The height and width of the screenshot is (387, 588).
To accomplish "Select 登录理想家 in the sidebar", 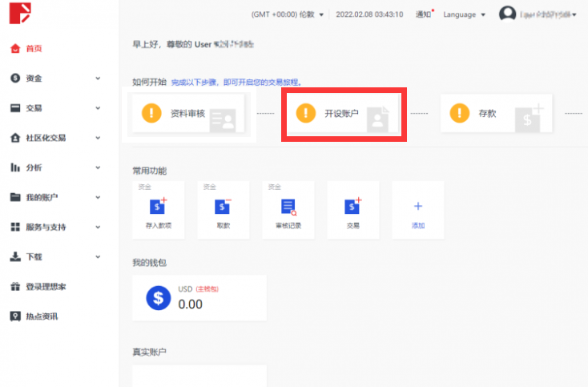I will click(45, 287).
